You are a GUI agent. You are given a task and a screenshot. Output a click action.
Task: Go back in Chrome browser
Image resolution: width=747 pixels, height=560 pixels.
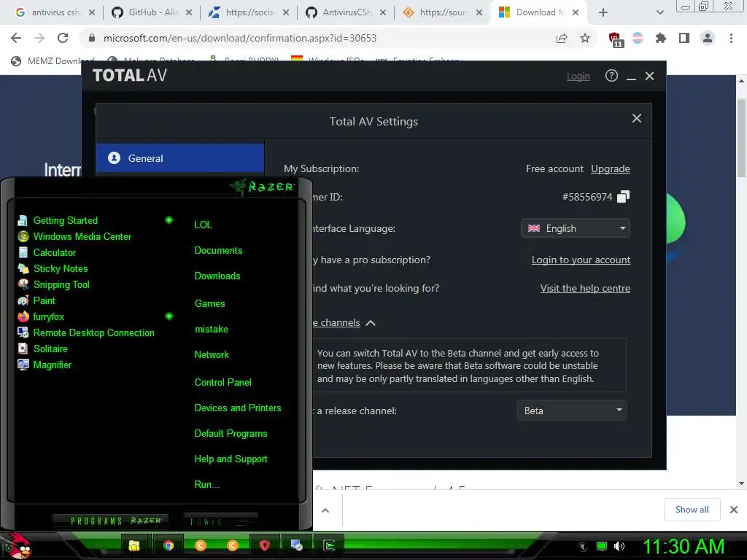16,38
